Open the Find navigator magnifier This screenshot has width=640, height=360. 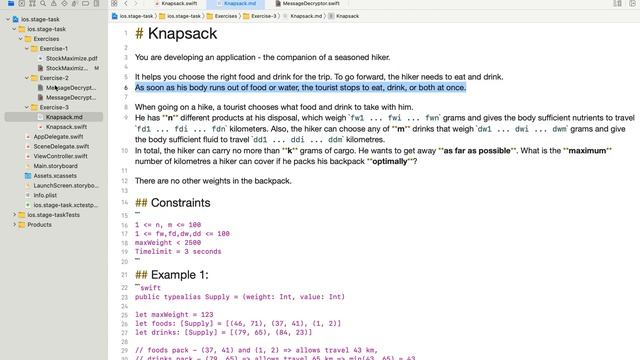pos(43,3)
